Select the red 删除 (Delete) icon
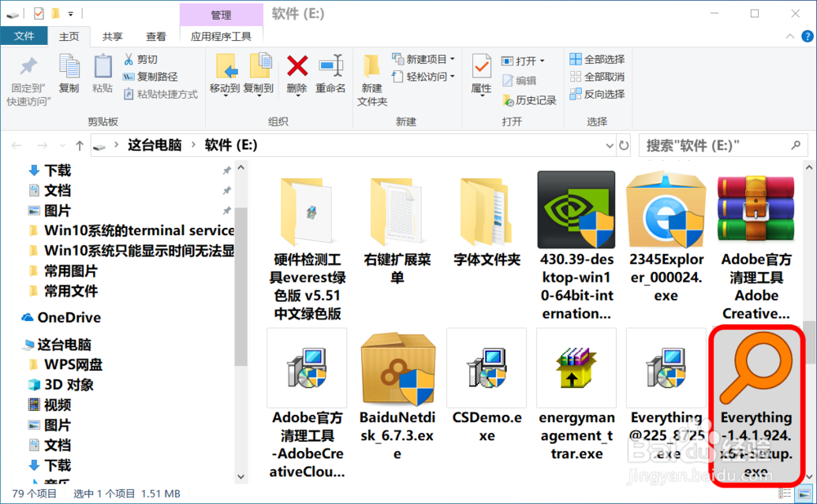 click(297, 74)
